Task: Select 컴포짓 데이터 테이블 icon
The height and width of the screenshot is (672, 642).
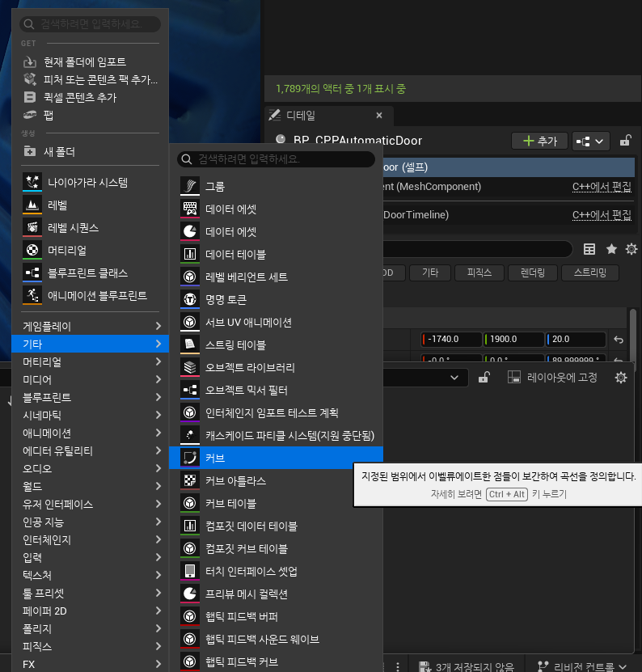Action: coord(190,526)
